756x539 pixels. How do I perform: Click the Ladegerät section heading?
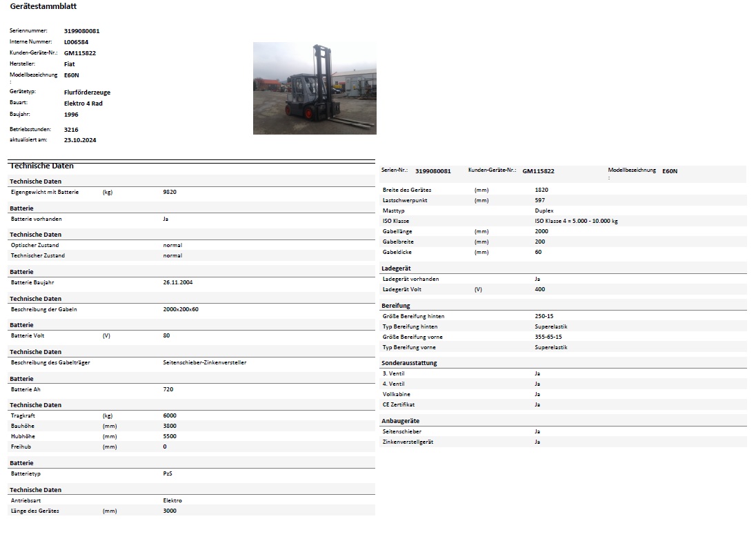(396, 268)
